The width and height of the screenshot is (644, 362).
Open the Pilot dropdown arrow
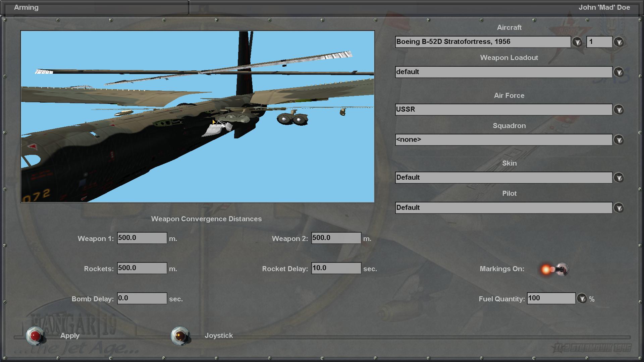tap(619, 208)
